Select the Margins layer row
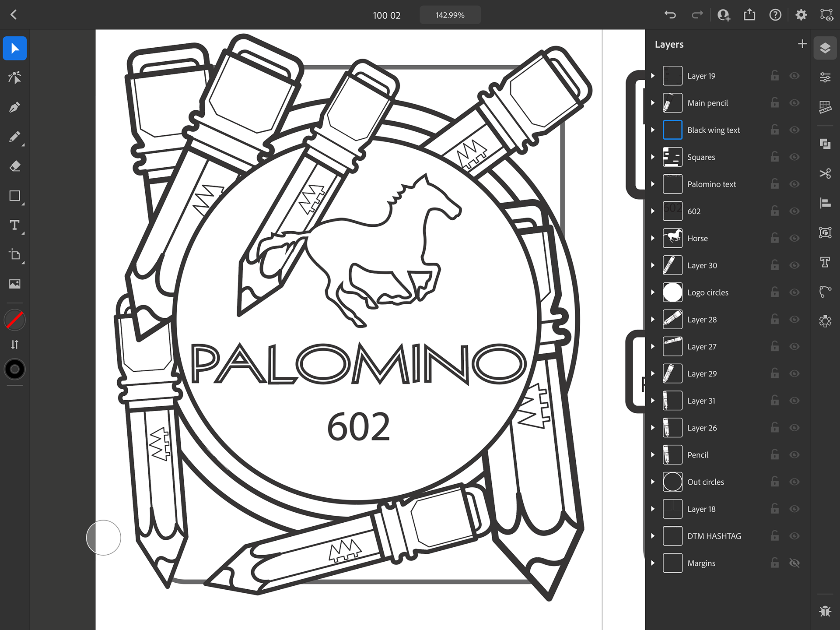 pos(728,563)
